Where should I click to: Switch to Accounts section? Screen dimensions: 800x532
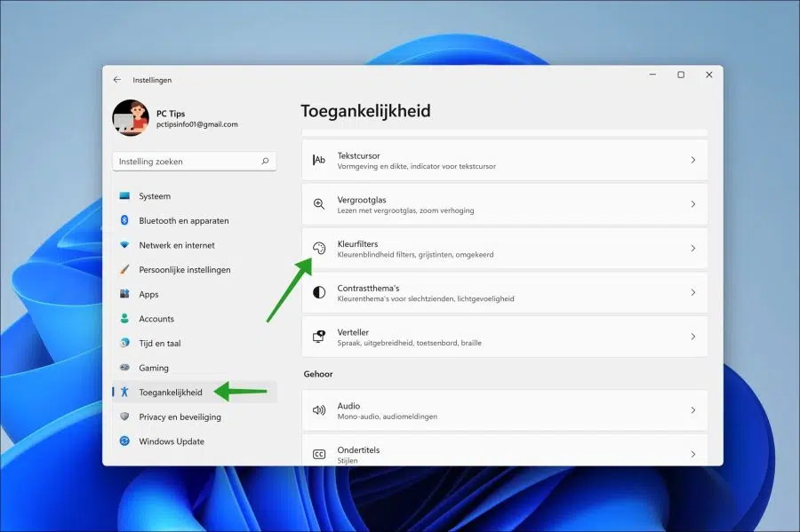(195, 319)
